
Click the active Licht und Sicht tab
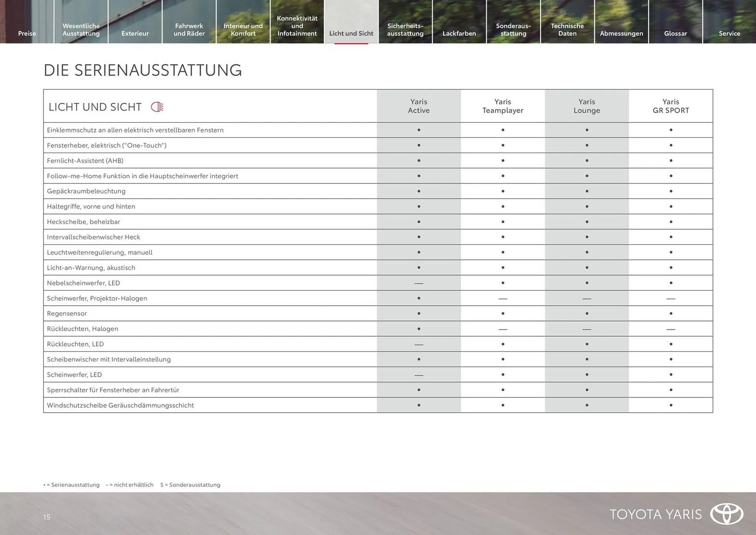coord(351,33)
